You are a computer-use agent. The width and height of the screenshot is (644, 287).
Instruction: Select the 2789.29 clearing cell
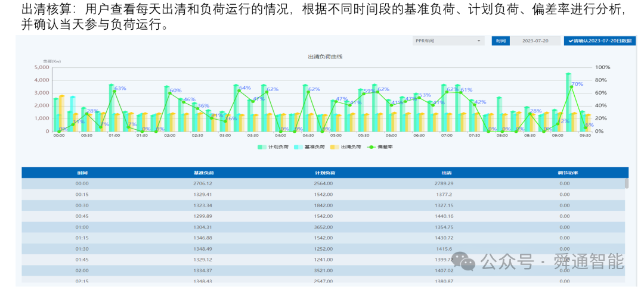pos(445,183)
